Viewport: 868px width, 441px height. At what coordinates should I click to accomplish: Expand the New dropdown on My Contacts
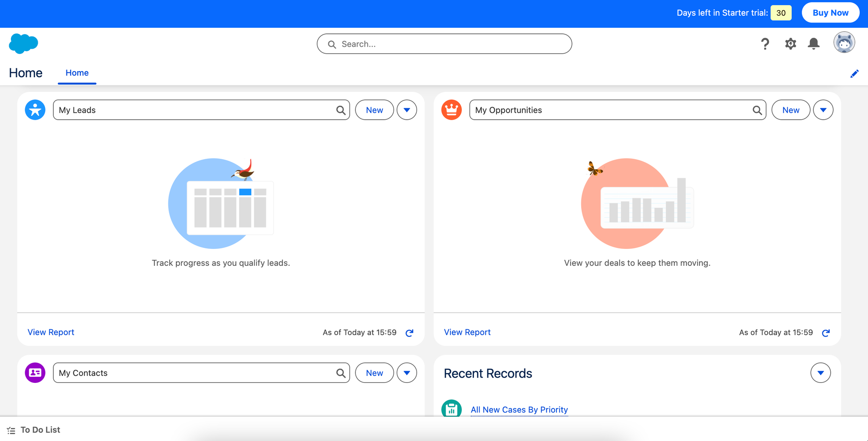click(407, 372)
